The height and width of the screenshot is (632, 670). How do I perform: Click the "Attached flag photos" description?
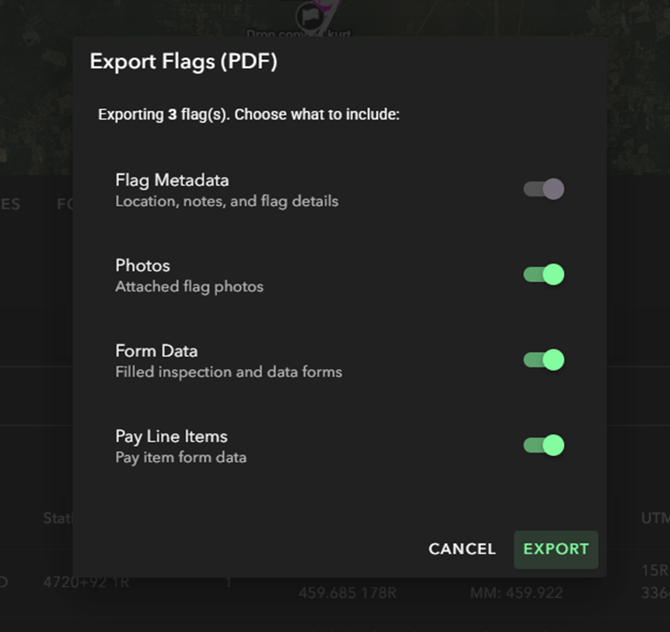189,287
